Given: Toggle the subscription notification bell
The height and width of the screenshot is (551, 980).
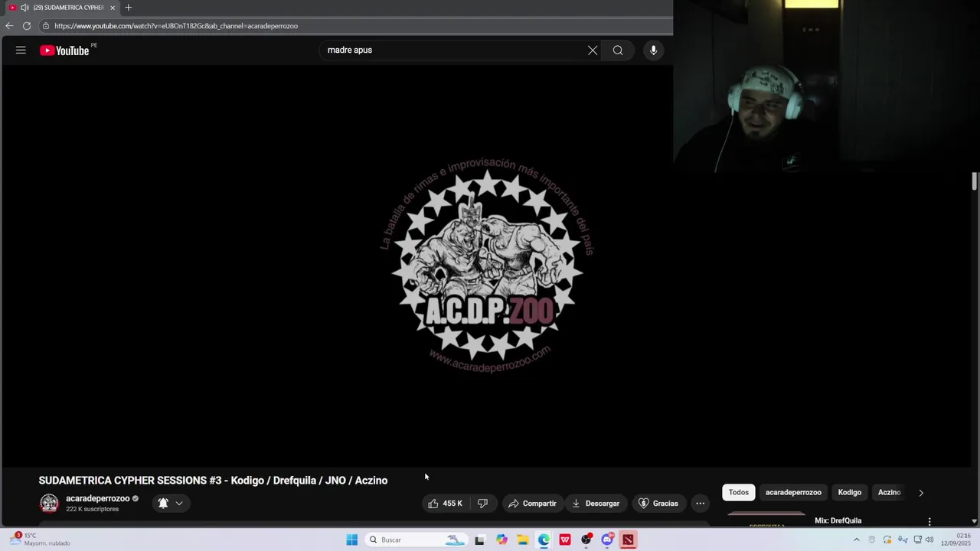Looking at the screenshot, I should pyautogui.click(x=163, y=504).
